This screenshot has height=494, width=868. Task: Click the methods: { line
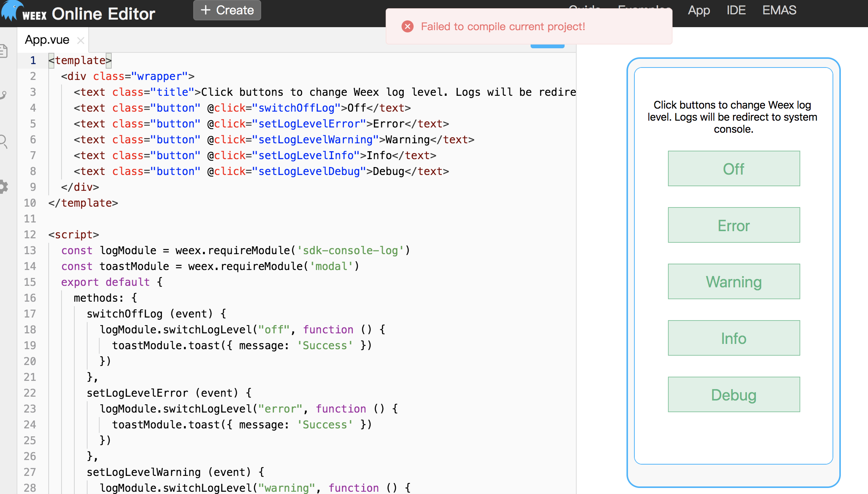[x=105, y=298]
